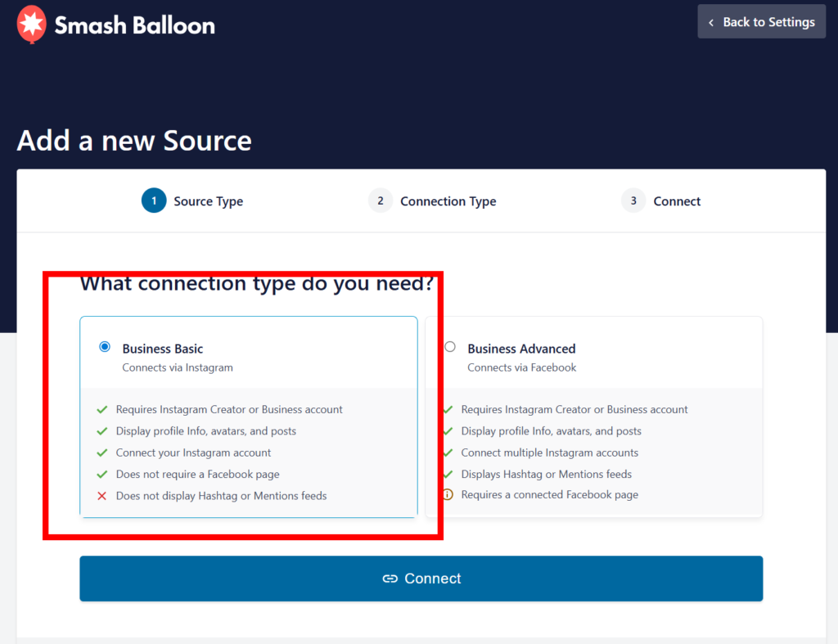Click the orange info icon for Facebook page
838x644 pixels.
tap(448, 495)
